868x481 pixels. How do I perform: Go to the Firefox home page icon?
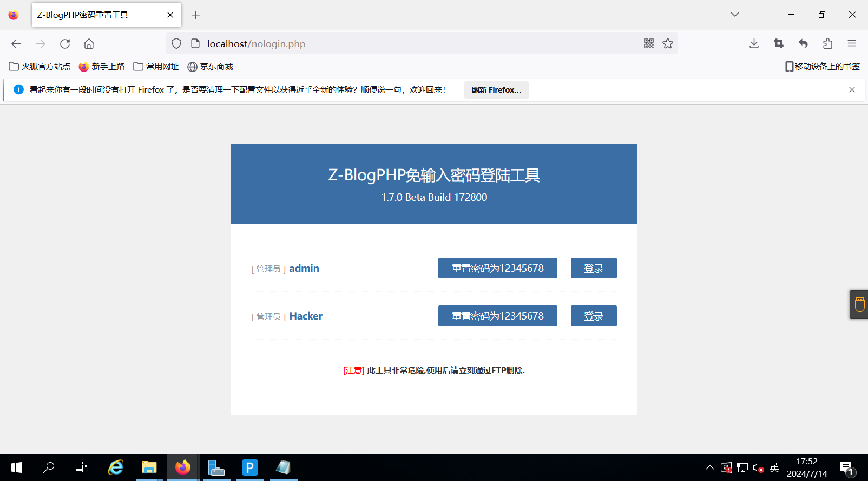(89, 44)
